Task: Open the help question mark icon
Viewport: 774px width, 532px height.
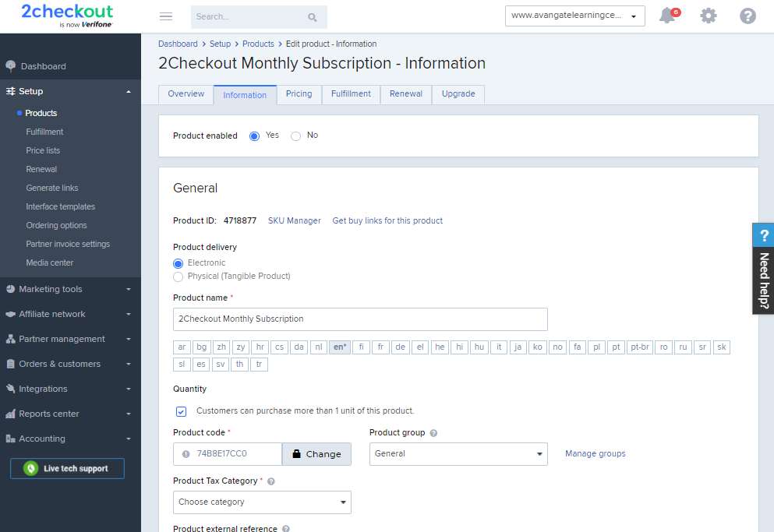Action: 747,16
